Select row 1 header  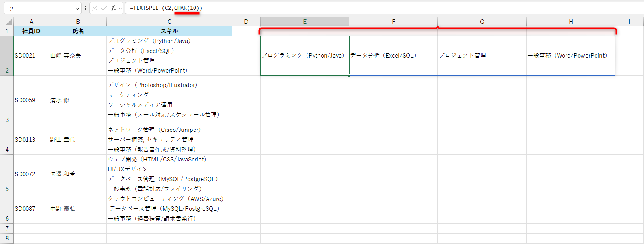point(7,31)
